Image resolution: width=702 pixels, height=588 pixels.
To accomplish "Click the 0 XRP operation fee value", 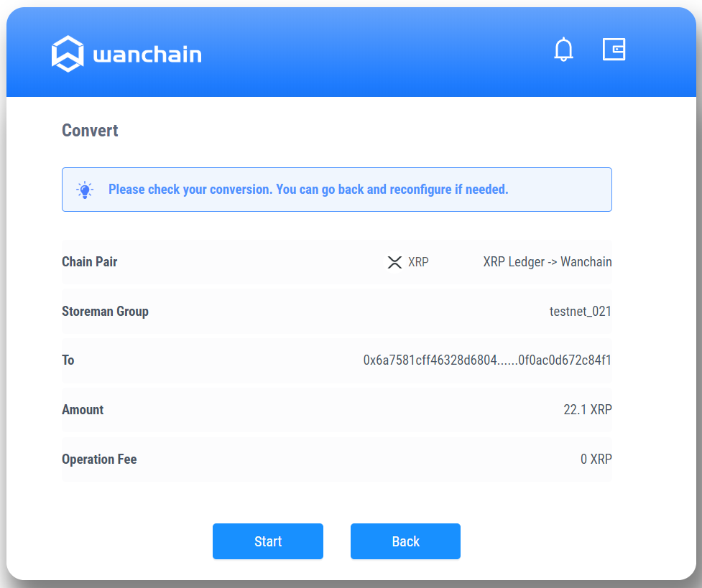I will pyautogui.click(x=596, y=459).
